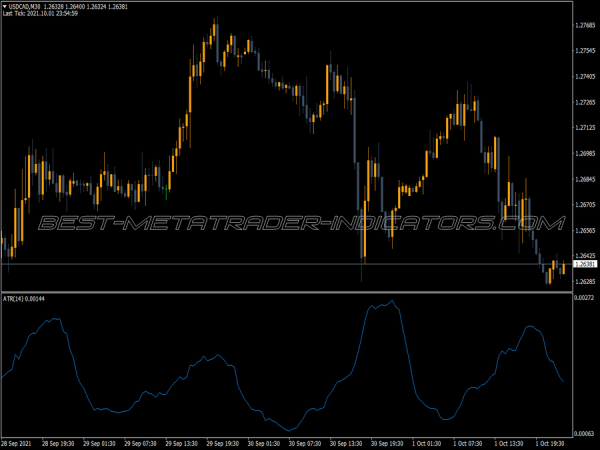The height and width of the screenshot is (450, 600).
Task: Click ATR scale maximum value 0.00272
Action: click(584, 297)
